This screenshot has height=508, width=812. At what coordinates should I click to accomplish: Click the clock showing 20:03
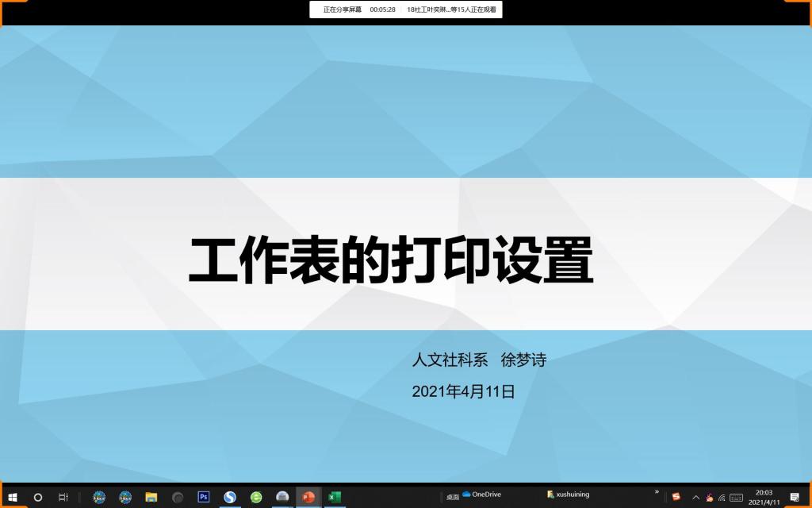764,497
